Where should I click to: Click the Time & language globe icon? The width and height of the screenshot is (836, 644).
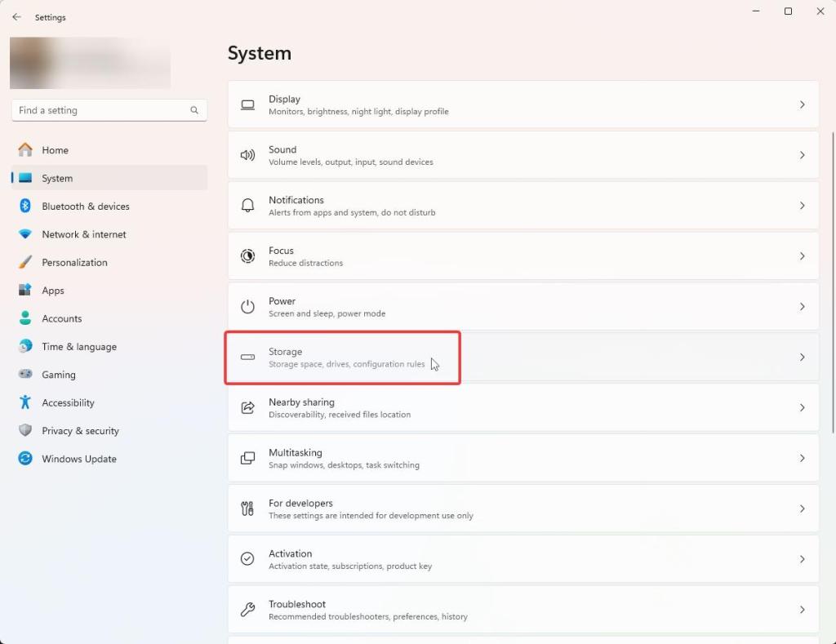tap(25, 346)
